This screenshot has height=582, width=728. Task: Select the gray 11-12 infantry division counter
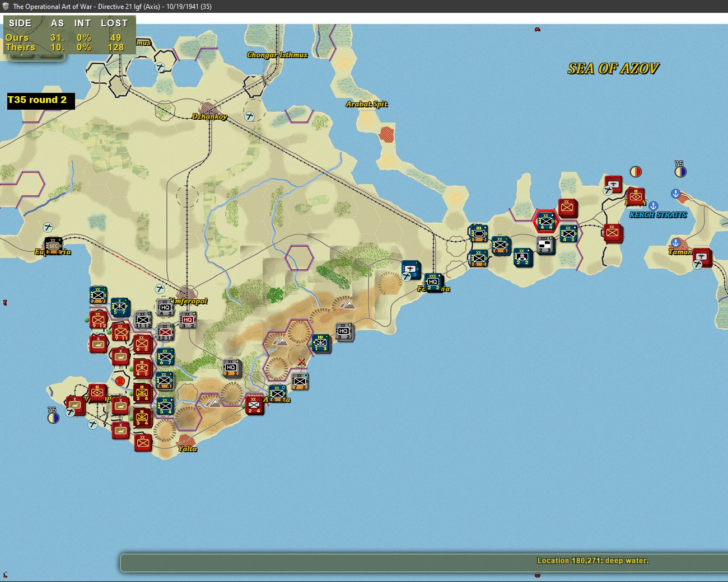(x=143, y=320)
